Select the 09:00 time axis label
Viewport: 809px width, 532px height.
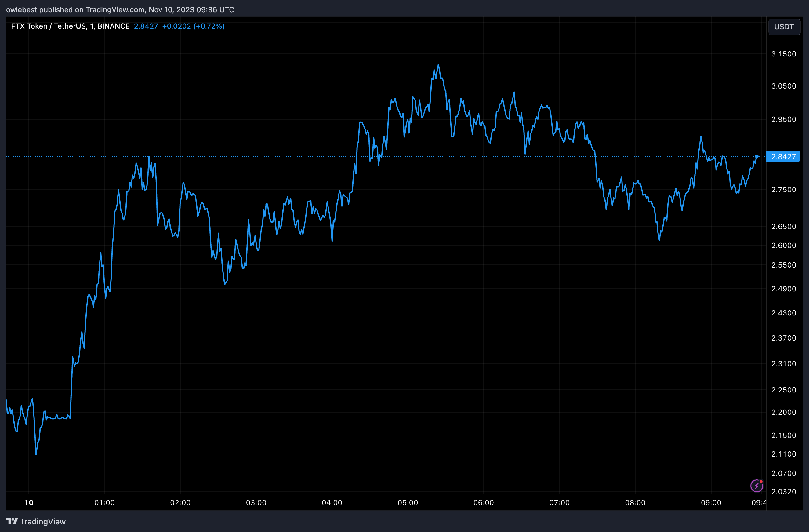tap(711, 502)
